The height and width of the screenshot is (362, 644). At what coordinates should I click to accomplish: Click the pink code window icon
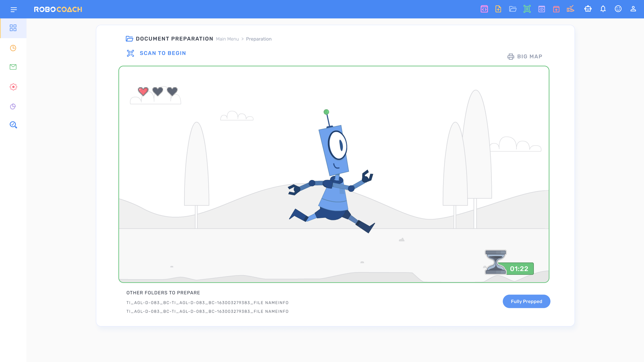(x=484, y=9)
